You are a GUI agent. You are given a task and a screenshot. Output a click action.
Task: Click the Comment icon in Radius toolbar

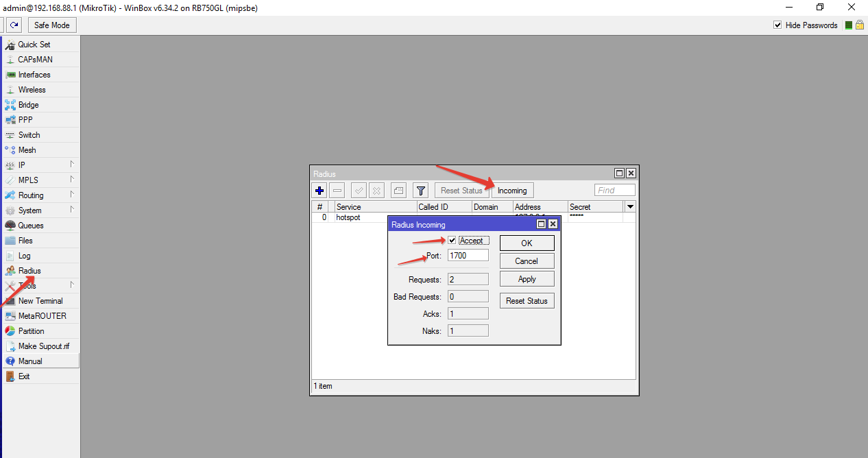click(399, 191)
